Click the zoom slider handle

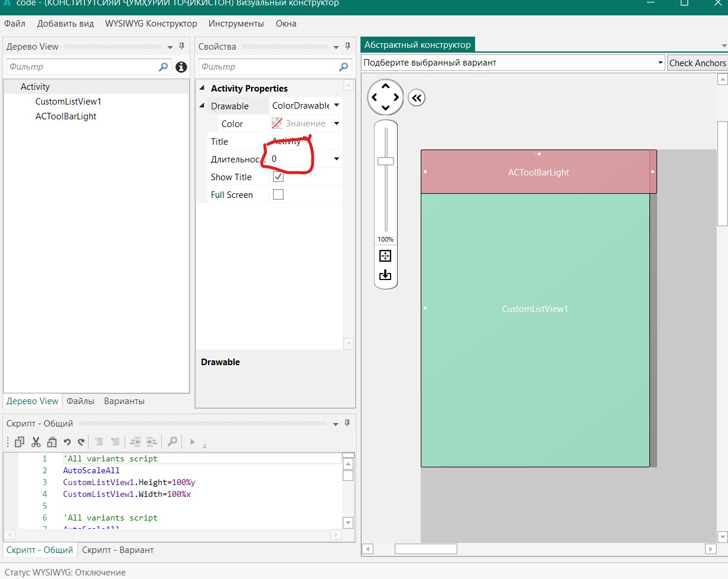tap(385, 161)
